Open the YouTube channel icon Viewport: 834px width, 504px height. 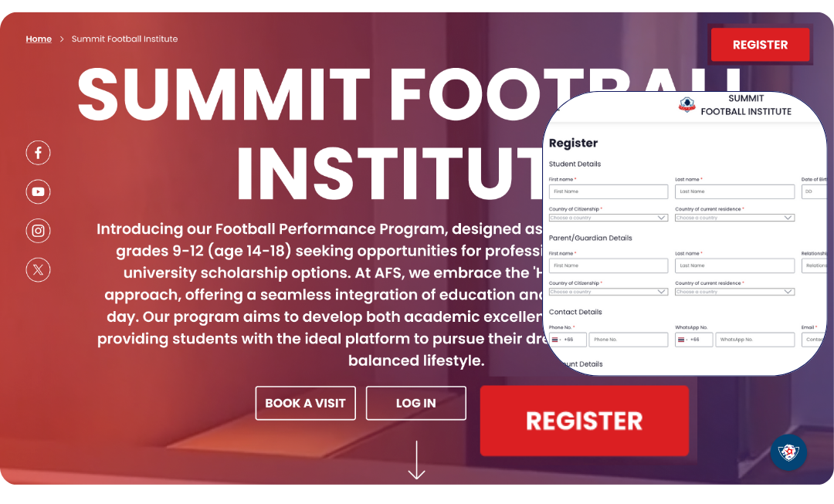pyautogui.click(x=38, y=191)
